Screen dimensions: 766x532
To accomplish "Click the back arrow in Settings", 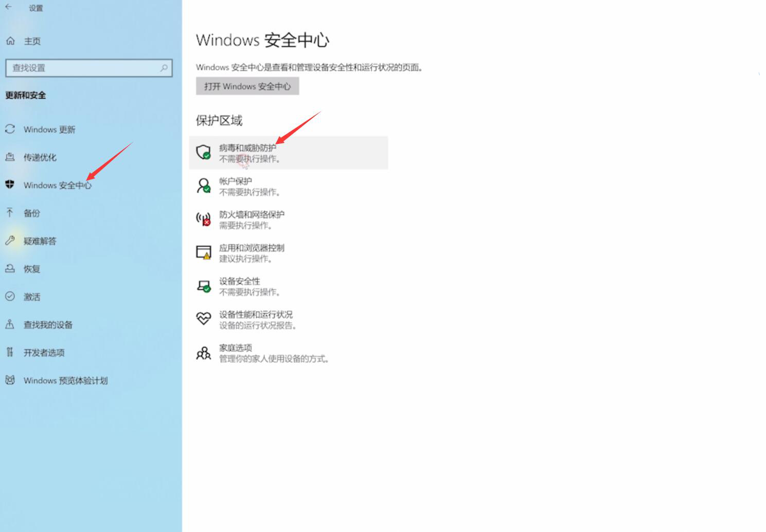I will click(x=9, y=7).
